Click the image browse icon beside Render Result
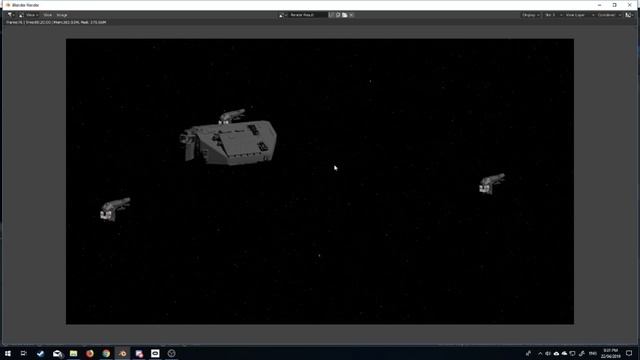Image resolution: width=640 pixels, height=360 pixels. [x=282, y=15]
